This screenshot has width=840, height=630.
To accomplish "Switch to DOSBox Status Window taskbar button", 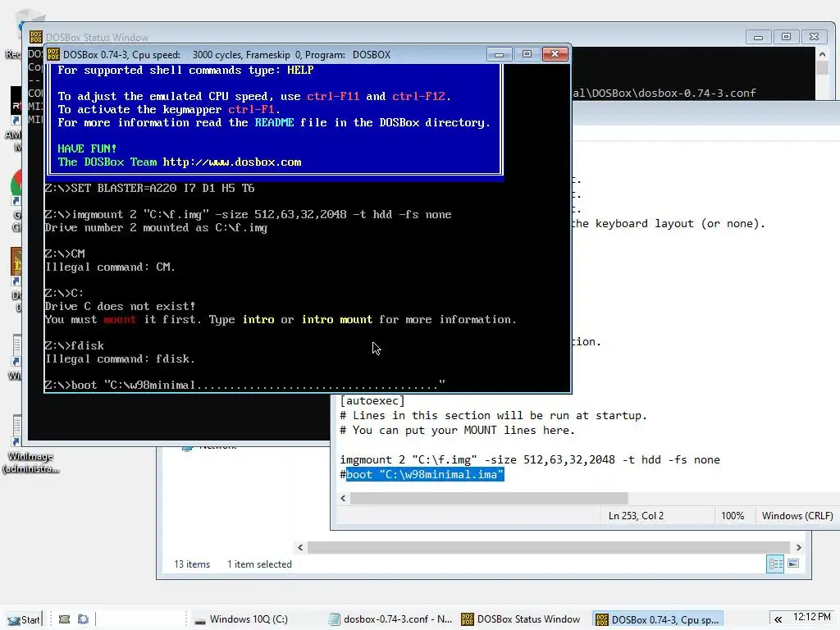I will click(521, 619).
